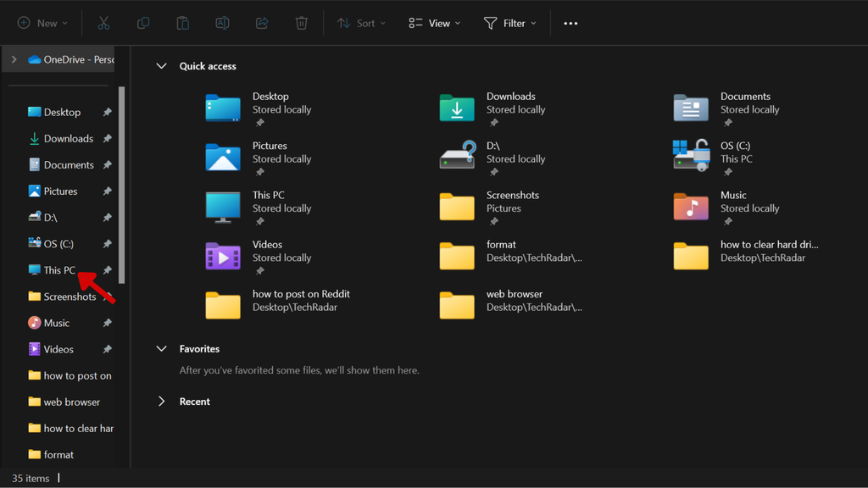
Task: Click the Paste clipboard icon
Action: click(182, 23)
